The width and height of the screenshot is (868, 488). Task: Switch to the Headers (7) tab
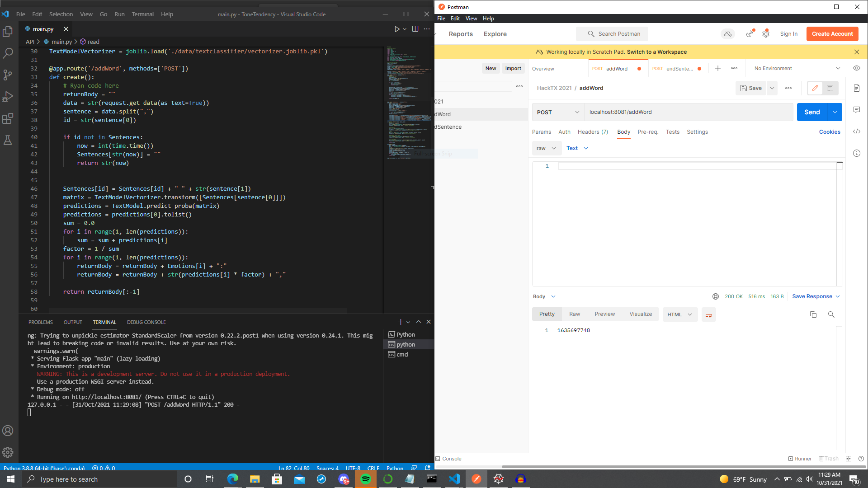[593, 132]
